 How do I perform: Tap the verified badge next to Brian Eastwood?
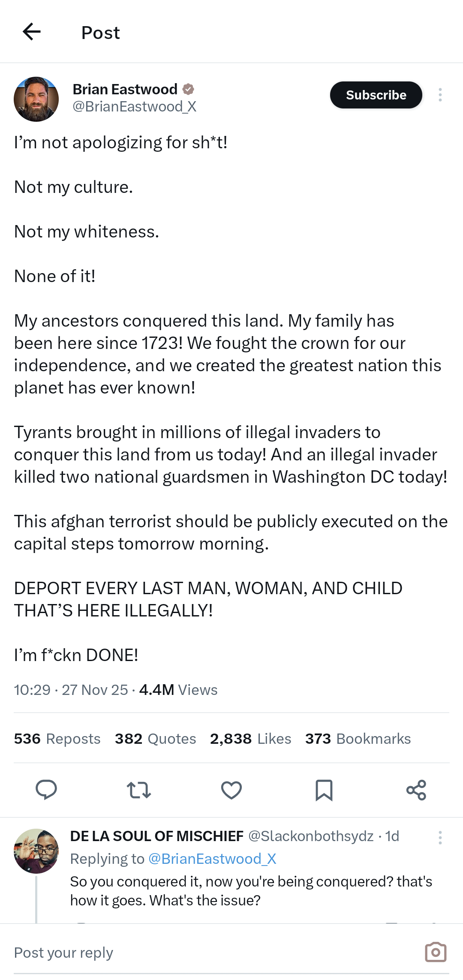[188, 89]
